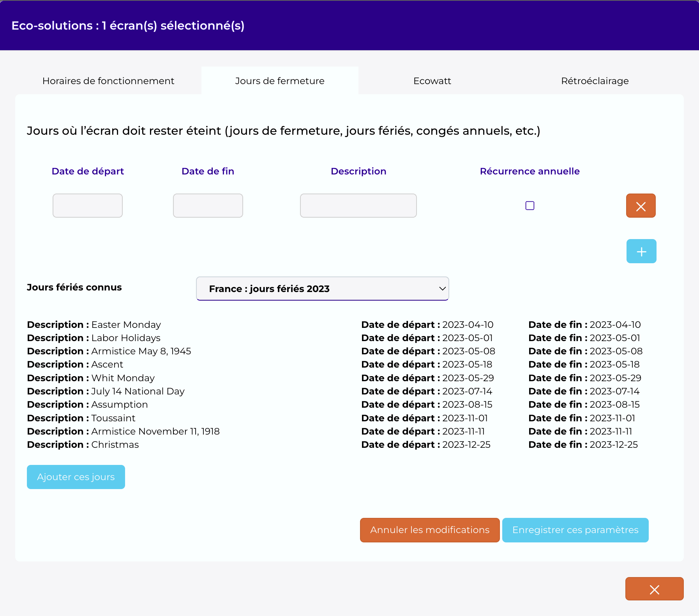The height and width of the screenshot is (616, 699).
Task: Remove the closure day row with orange X
Action: [x=641, y=206]
